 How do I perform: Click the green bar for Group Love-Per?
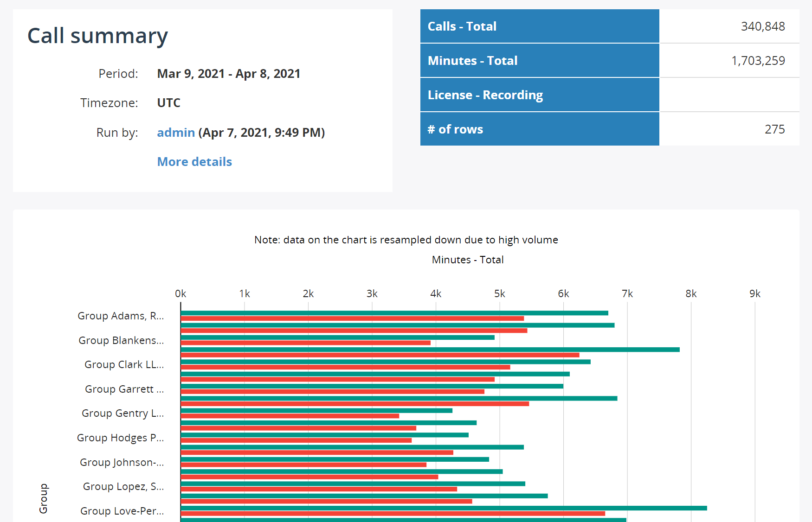pos(444,508)
